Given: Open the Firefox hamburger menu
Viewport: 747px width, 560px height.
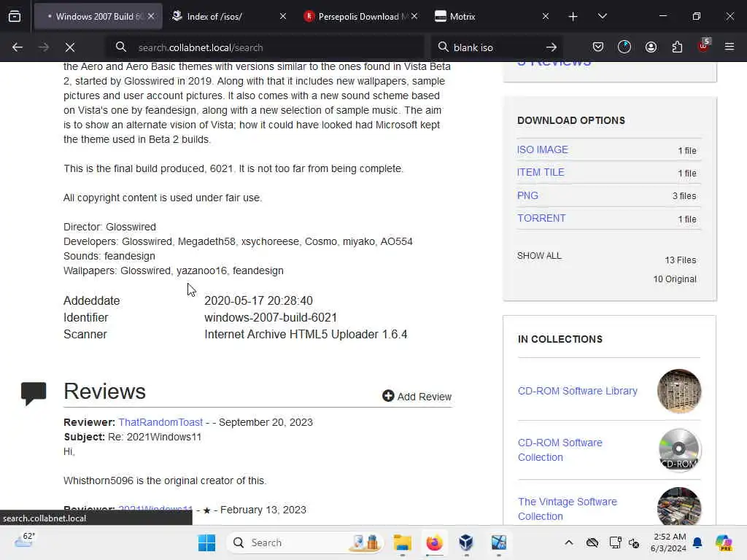Looking at the screenshot, I should tap(729, 47).
